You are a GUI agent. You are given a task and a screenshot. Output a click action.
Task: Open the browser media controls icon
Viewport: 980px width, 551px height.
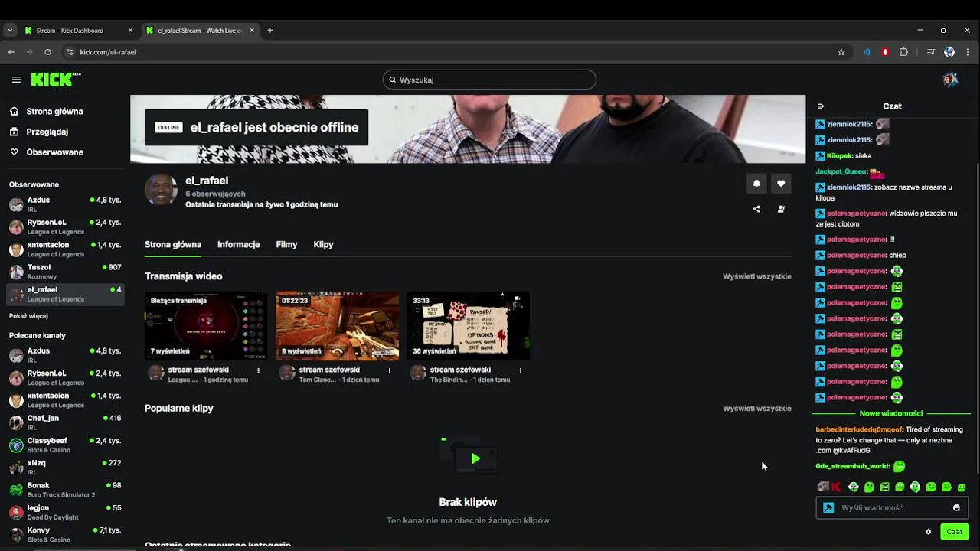[x=931, y=52]
